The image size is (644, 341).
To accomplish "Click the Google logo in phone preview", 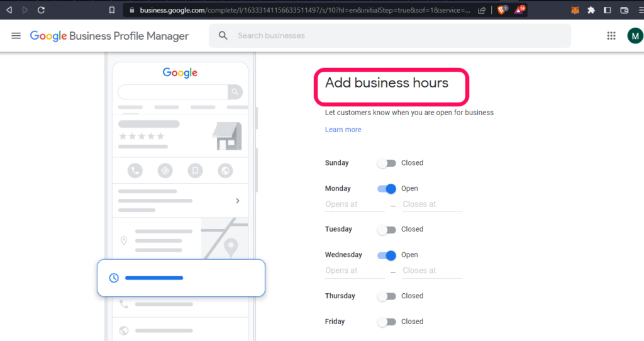I will click(x=180, y=73).
